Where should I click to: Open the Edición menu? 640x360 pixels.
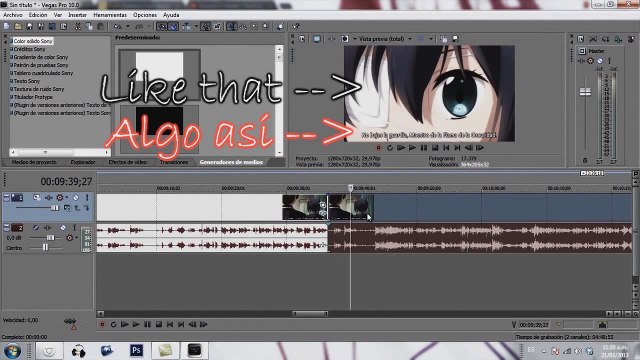(38, 15)
